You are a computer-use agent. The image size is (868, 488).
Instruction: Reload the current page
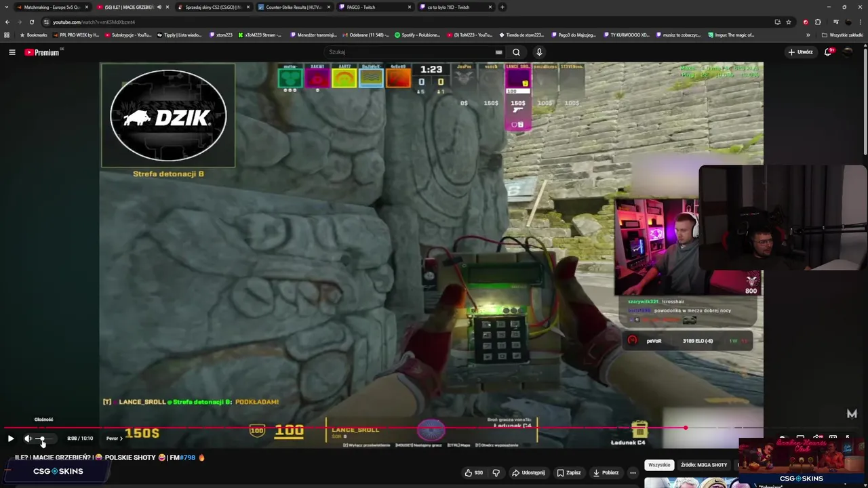[x=31, y=22]
